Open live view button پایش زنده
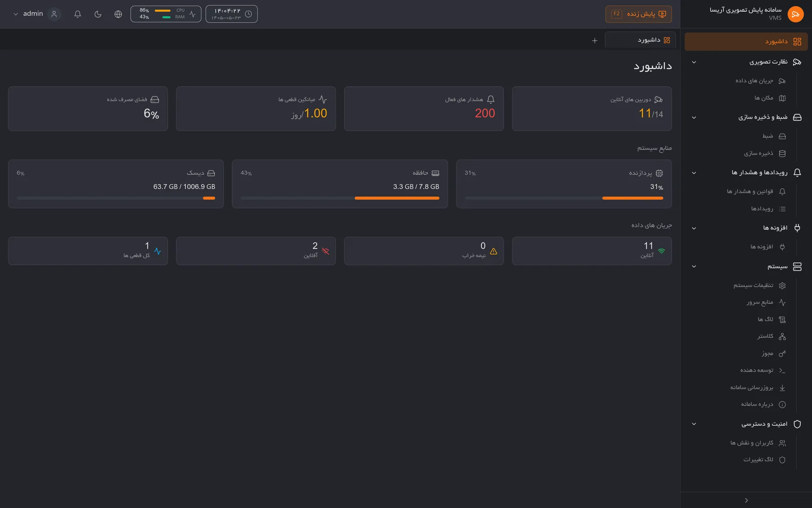812x508 pixels. click(x=638, y=14)
